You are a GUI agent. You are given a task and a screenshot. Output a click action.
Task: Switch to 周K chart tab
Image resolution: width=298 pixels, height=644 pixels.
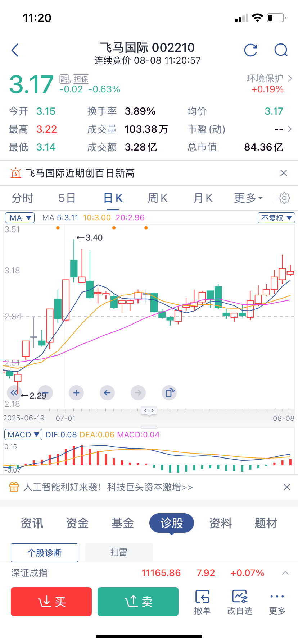click(158, 198)
